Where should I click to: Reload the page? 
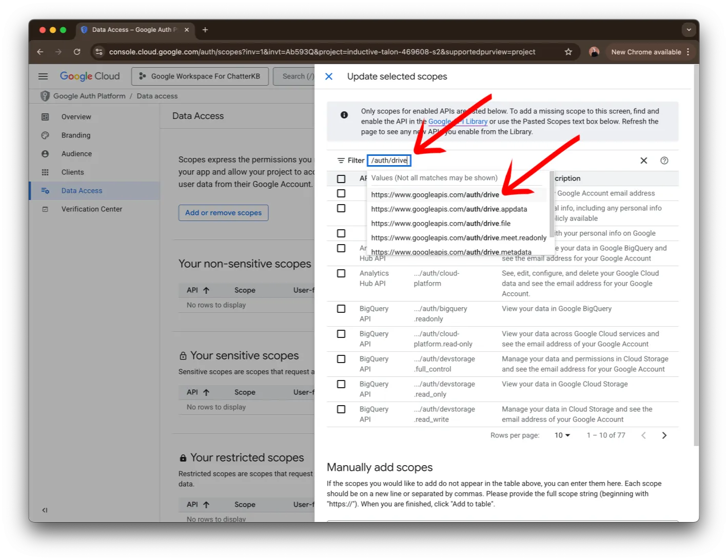click(77, 52)
